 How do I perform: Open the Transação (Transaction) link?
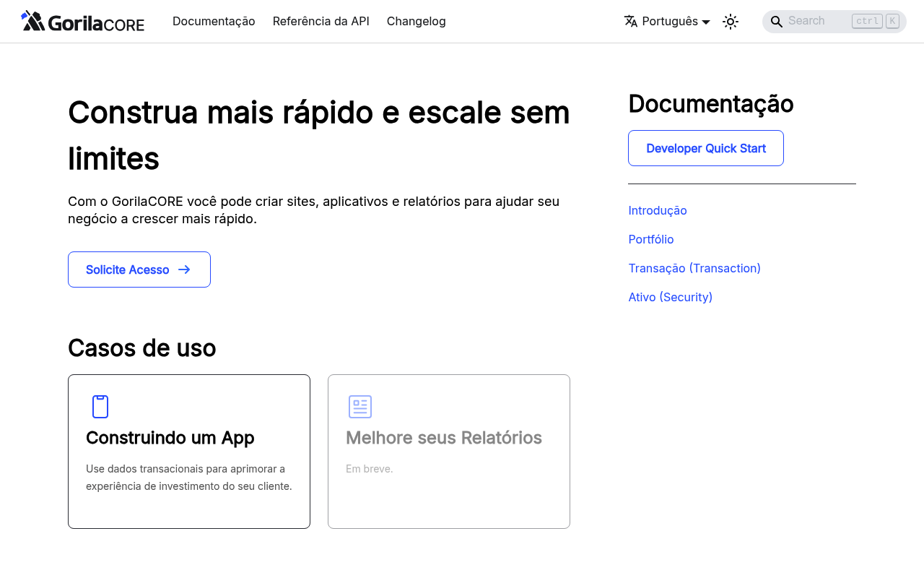pos(694,268)
